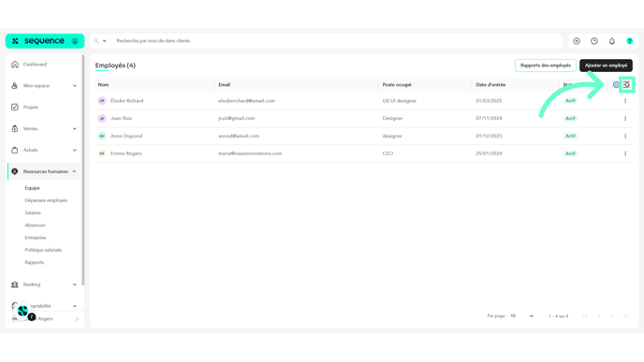Screen dimensions: 644x362
Task: Go to the Dashboard menu item
Action: (x=35, y=65)
